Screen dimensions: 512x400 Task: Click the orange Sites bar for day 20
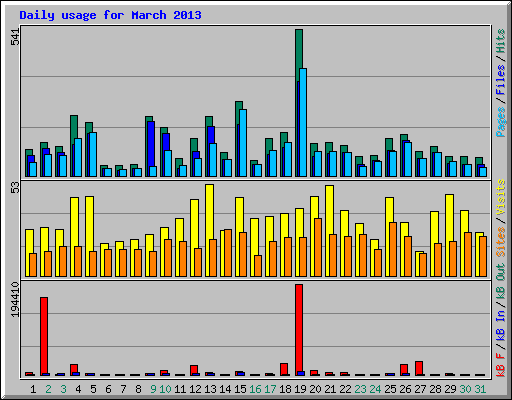(318, 247)
